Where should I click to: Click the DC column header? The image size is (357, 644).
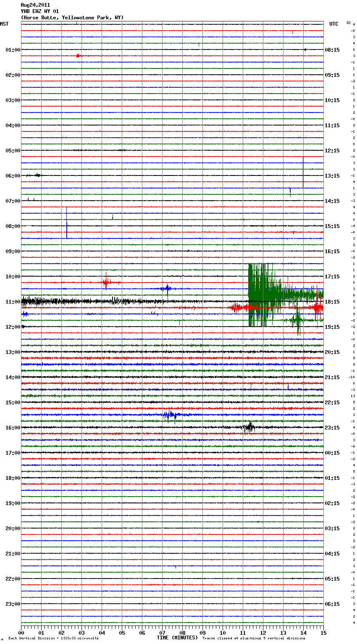coord(349,22)
